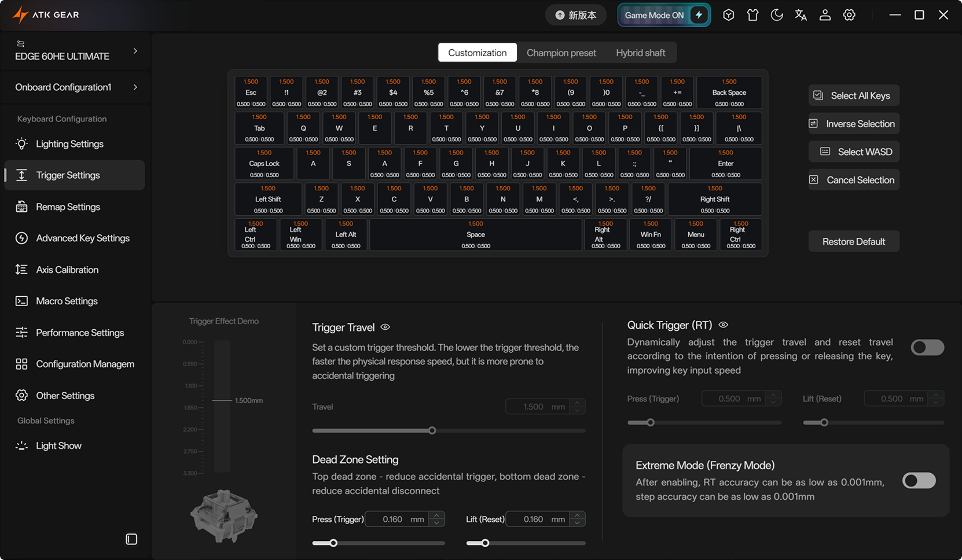Image resolution: width=962 pixels, height=560 pixels.
Task: Click the 3D cube icon in top bar
Action: [728, 15]
